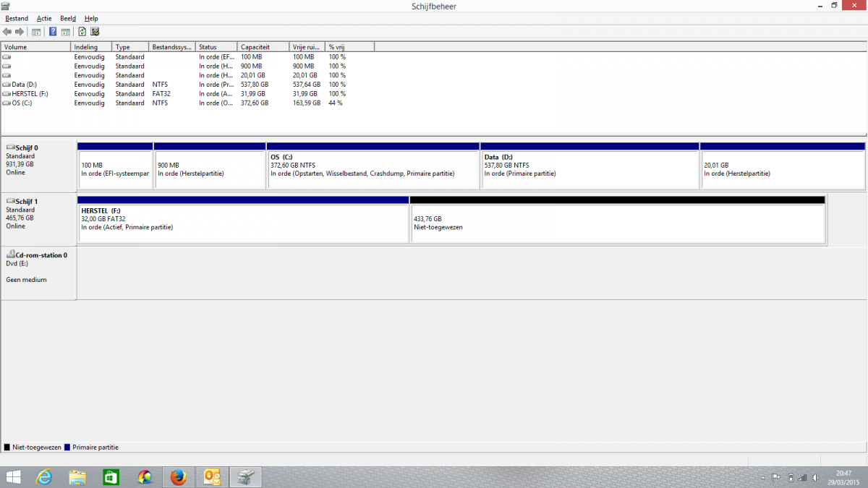Open File Explorer from the taskbar

click(78, 477)
